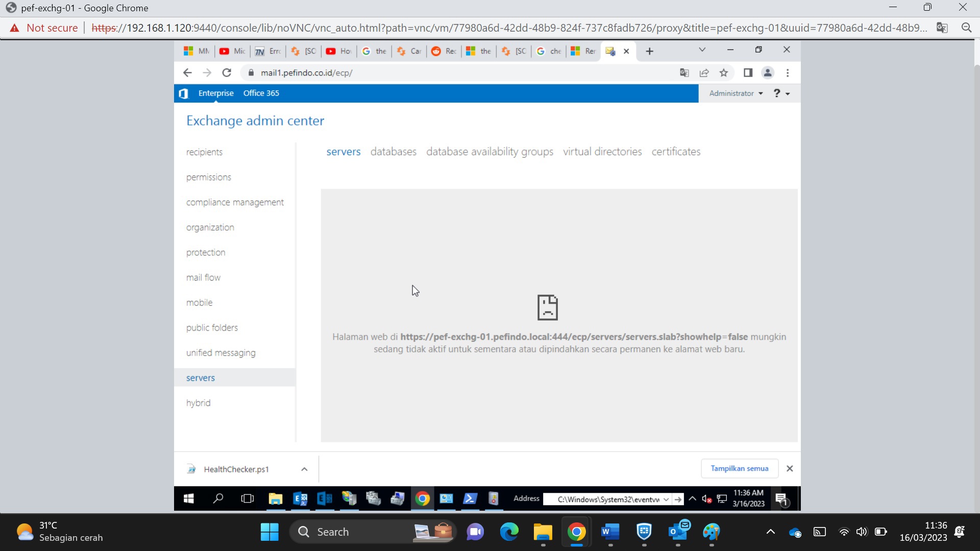The height and width of the screenshot is (551, 980).
Task: Switch to the databases tab
Action: (394, 152)
